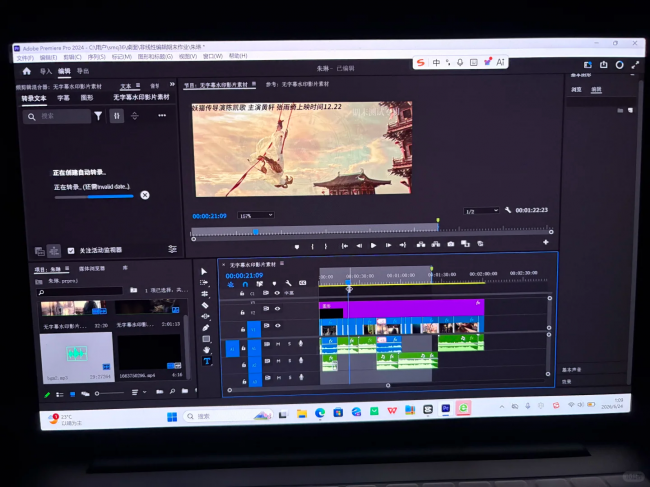The image size is (650, 487).
Task: Select the Track Select Forward tool
Action: [x=204, y=283]
